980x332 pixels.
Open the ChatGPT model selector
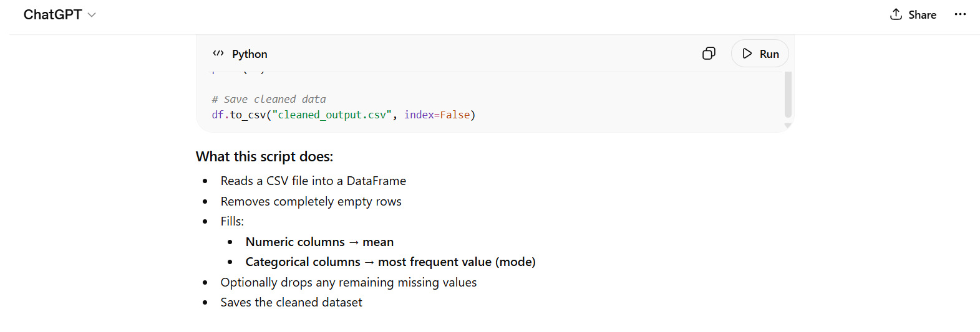52,15
